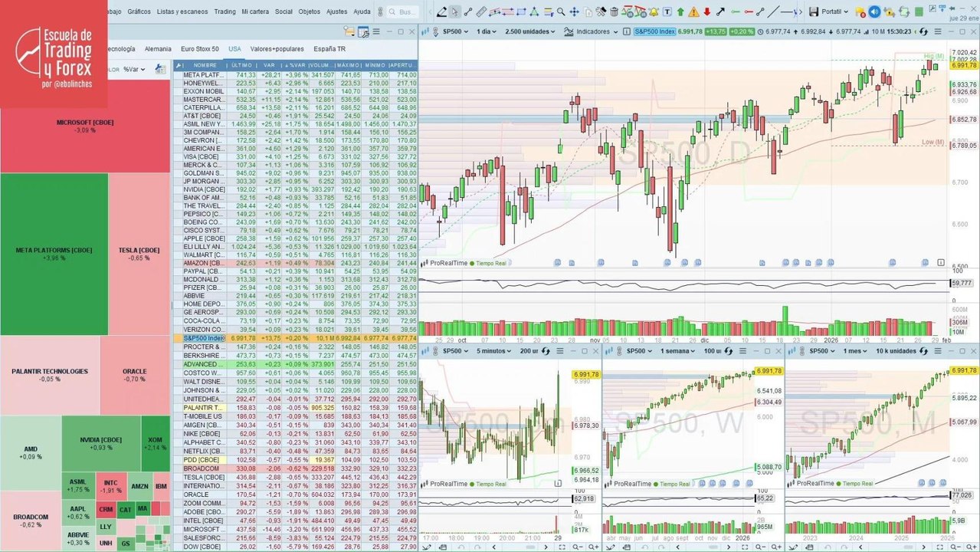Click zoom in magnifier on 5 minutos chart
Screen dimensions: 980x552
(x=594, y=547)
